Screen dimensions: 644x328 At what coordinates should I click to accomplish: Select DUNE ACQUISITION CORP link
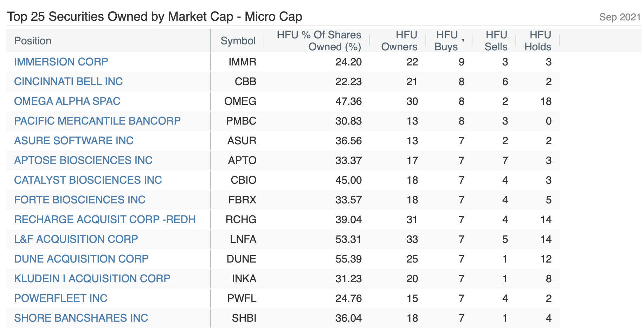pyautogui.click(x=81, y=259)
